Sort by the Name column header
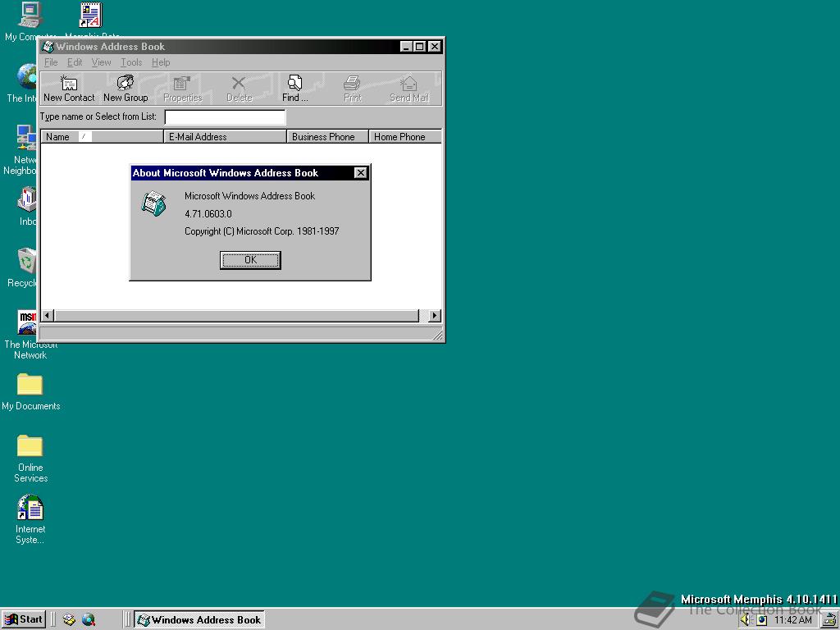840x630 pixels. click(102, 137)
